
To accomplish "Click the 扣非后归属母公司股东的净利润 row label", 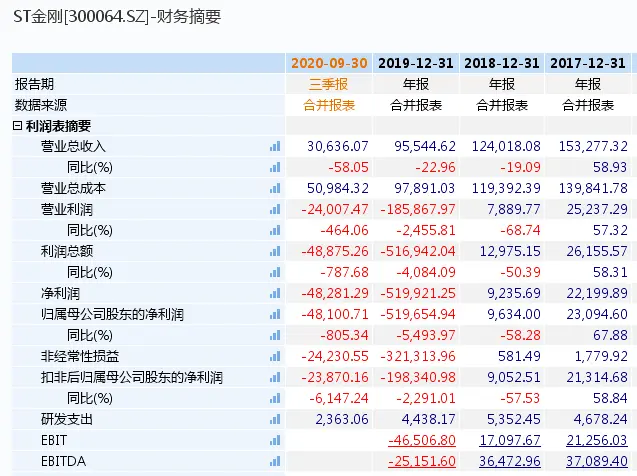I will coord(132,377).
